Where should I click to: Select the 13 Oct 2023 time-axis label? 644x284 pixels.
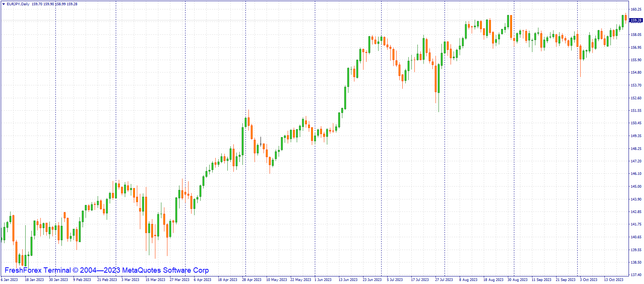[x=613, y=280]
